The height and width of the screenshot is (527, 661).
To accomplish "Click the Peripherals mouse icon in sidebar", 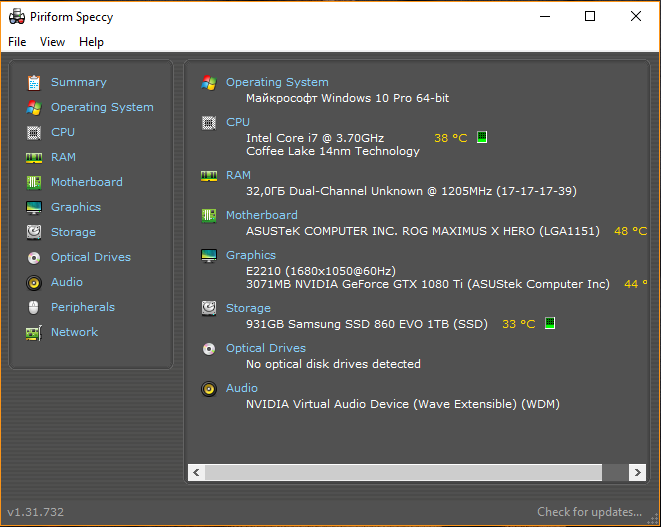I will click(x=34, y=307).
